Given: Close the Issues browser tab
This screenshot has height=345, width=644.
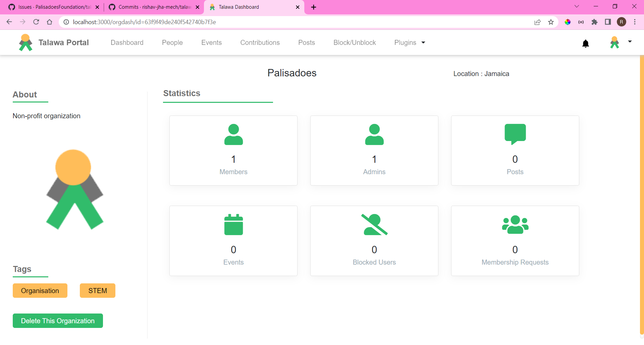Looking at the screenshot, I should click(97, 7).
